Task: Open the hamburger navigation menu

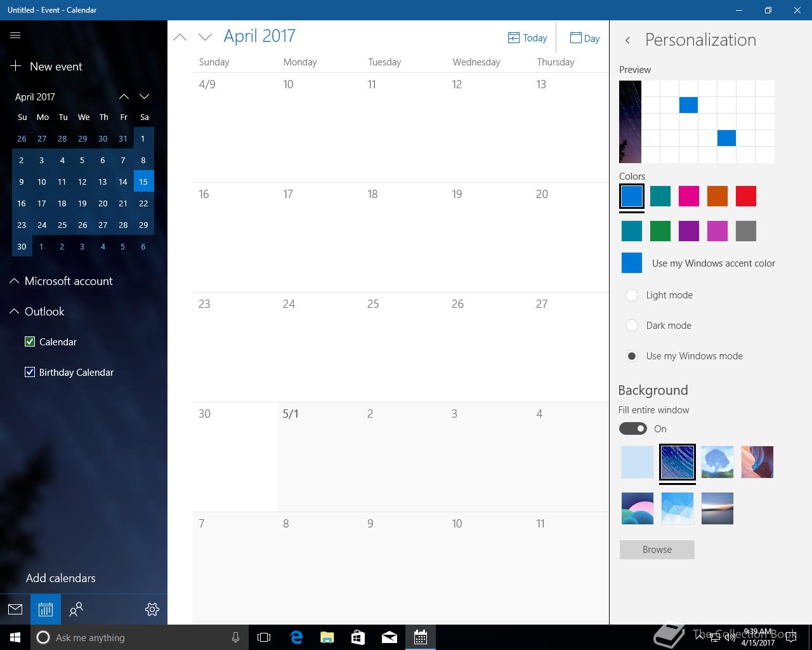Action: [15, 36]
